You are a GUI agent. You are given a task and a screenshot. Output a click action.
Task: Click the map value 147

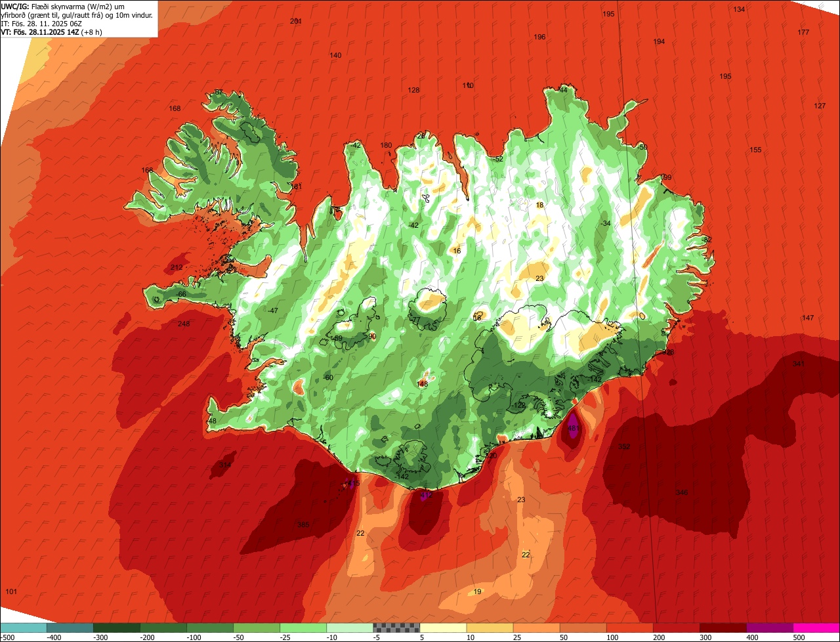pos(808,318)
